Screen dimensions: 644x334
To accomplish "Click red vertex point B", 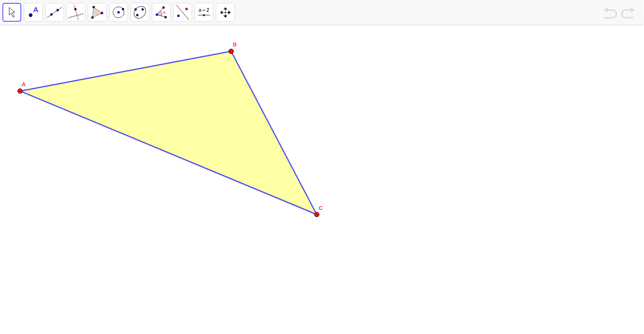I will point(231,51).
